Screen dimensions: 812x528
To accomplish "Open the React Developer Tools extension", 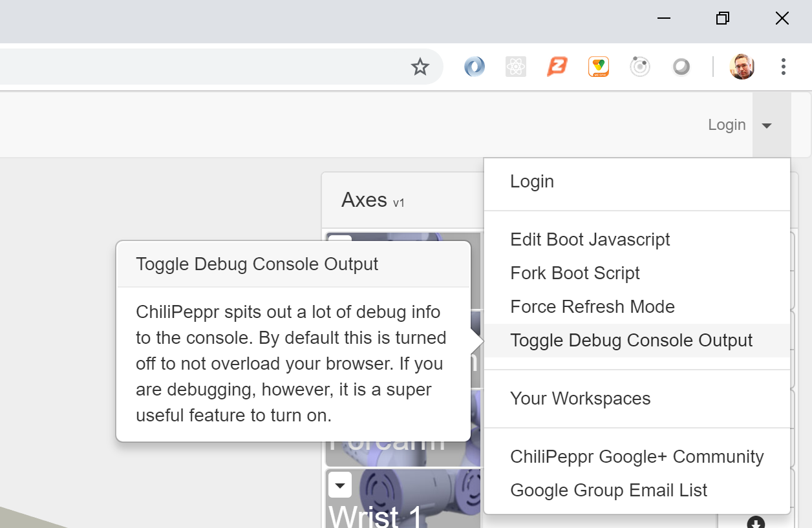I will (x=515, y=67).
